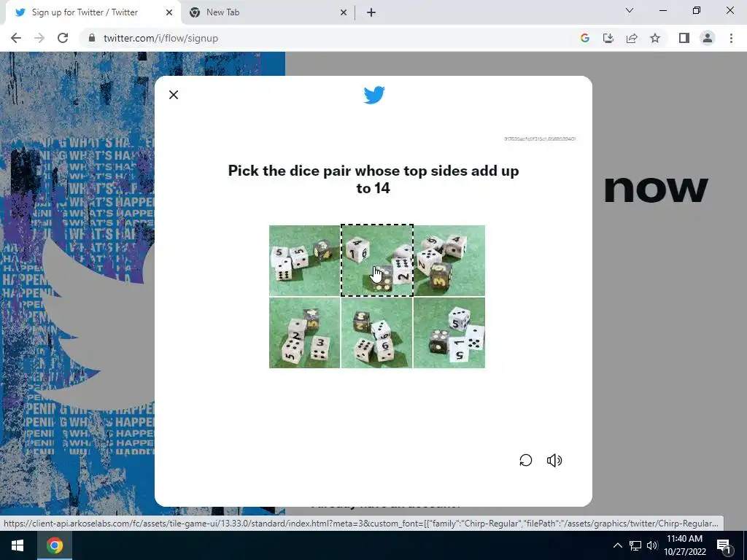Open the Chrome profile menu
This screenshot has width=747, height=560.
(708, 38)
